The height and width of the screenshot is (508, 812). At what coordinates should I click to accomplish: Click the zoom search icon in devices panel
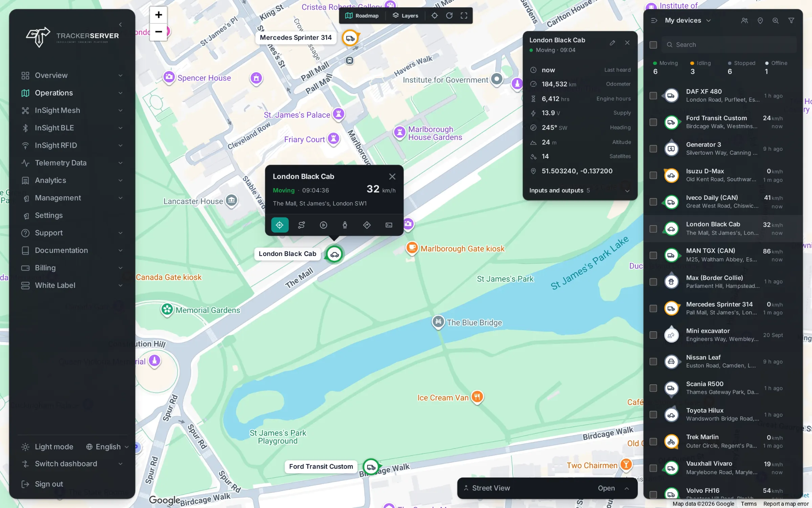tap(775, 21)
